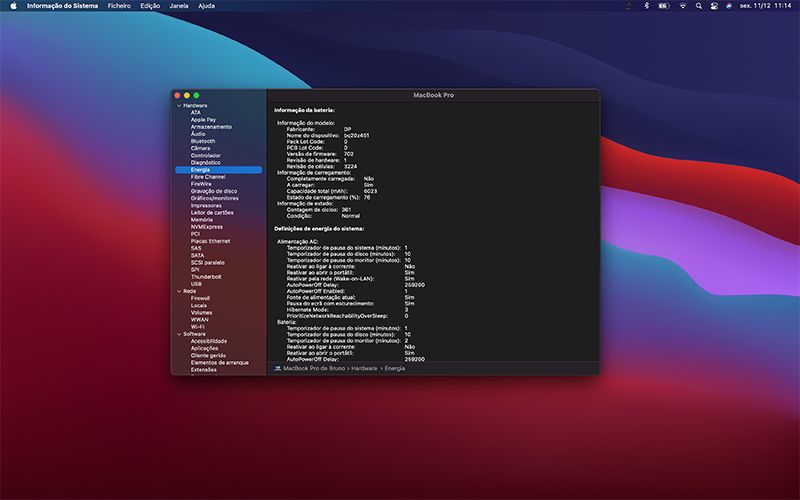Screen dimensions: 800x500
Task: Select Apple Pay in the sidebar
Action: click(x=203, y=120)
